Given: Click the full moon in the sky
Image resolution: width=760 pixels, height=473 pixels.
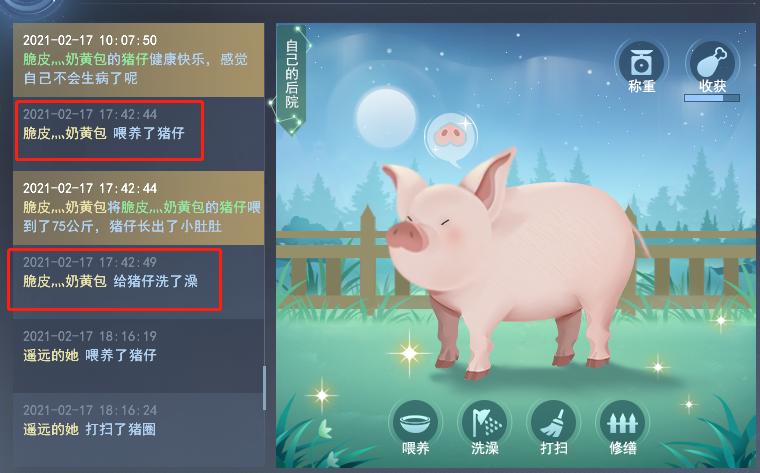Looking at the screenshot, I should pyautogui.click(x=386, y=118).
